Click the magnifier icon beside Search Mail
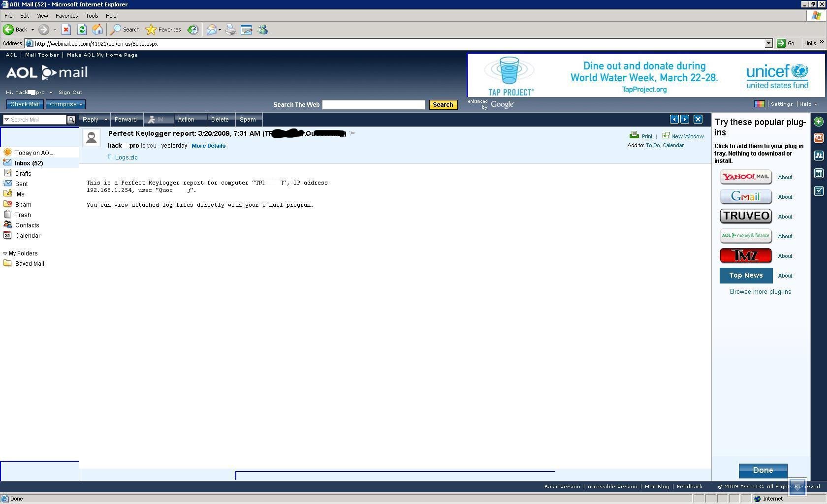Screen dimensions: 827x504 pos(71,120)
